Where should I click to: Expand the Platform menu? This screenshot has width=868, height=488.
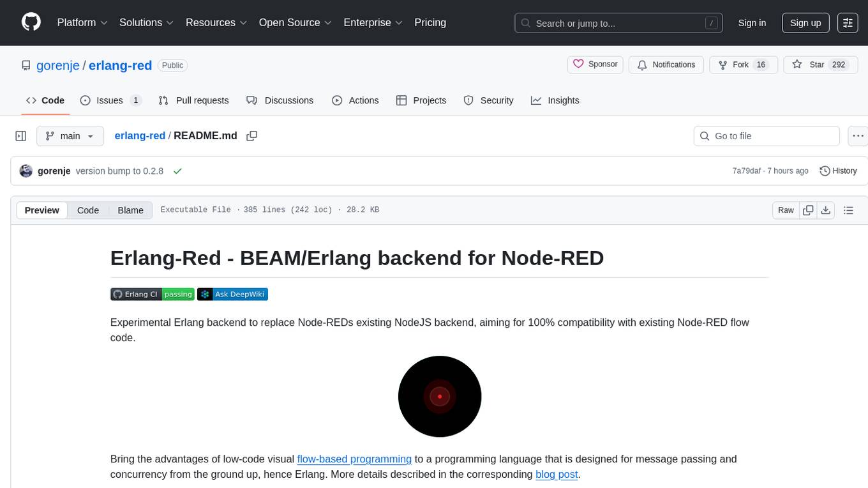pos(82,22)
